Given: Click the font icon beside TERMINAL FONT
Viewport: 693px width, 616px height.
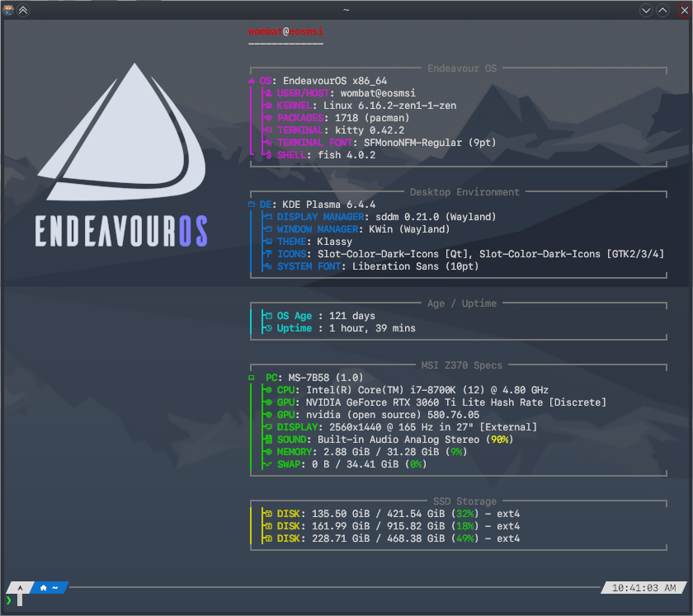Looking at the screenshot, I should (x=268, y=143).
